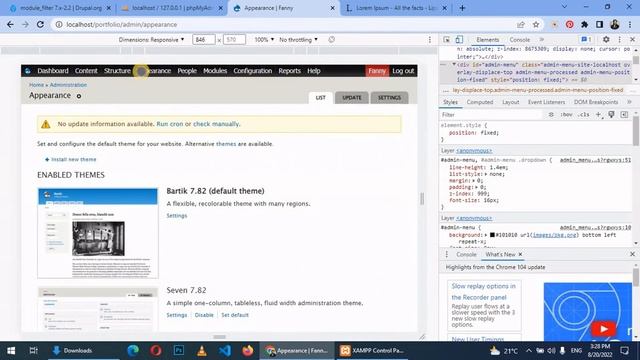
Task: Click the Chrome side panel icon
Action: [x=599, y=24]
